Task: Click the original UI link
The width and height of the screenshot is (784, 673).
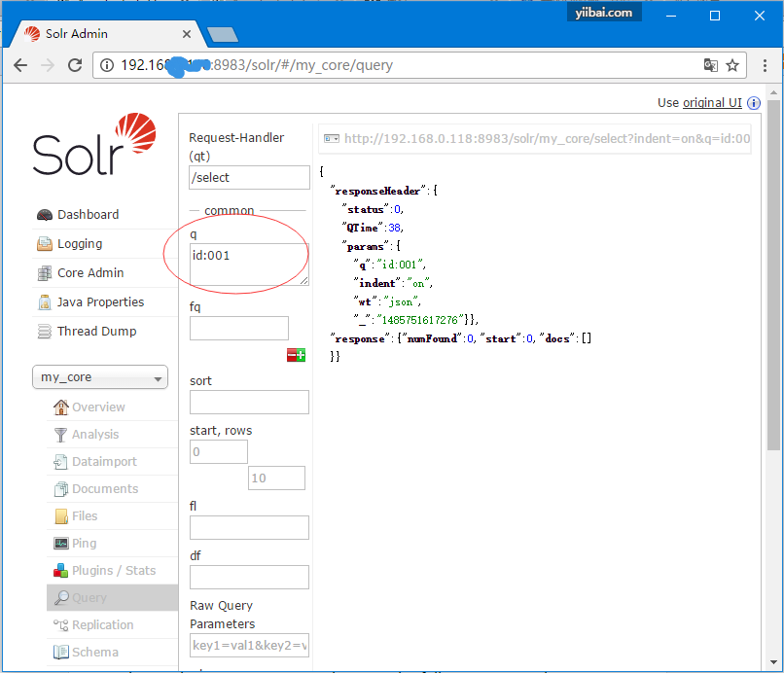Action: pyautogui.click(x=711, y=103)
